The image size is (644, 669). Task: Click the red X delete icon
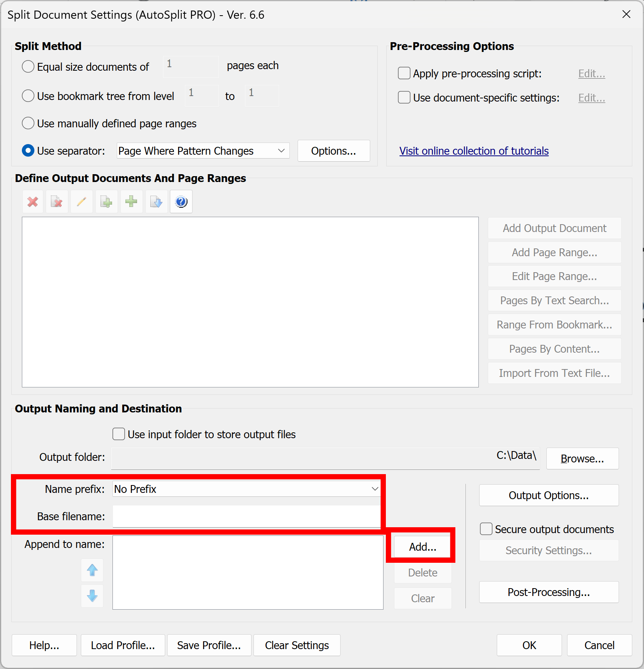click(x=32, y=202)
